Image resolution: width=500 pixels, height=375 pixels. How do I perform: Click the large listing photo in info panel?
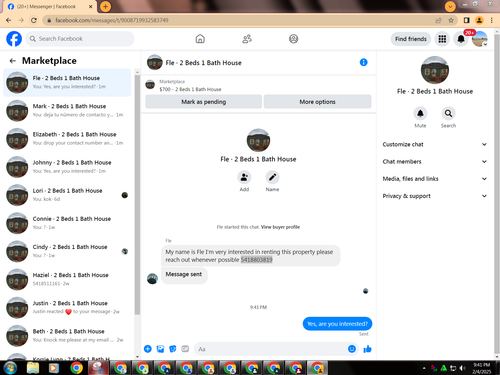pyautogui.click(x=435, y=70)
